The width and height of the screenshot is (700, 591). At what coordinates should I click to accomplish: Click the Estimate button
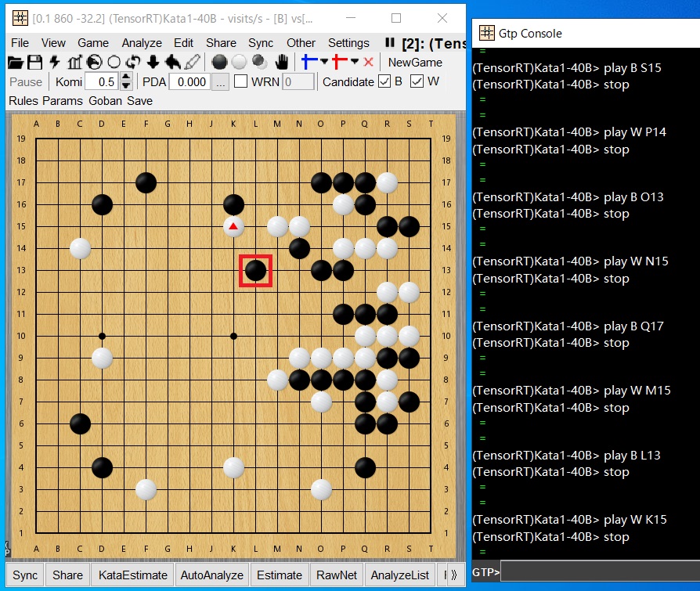280,575
